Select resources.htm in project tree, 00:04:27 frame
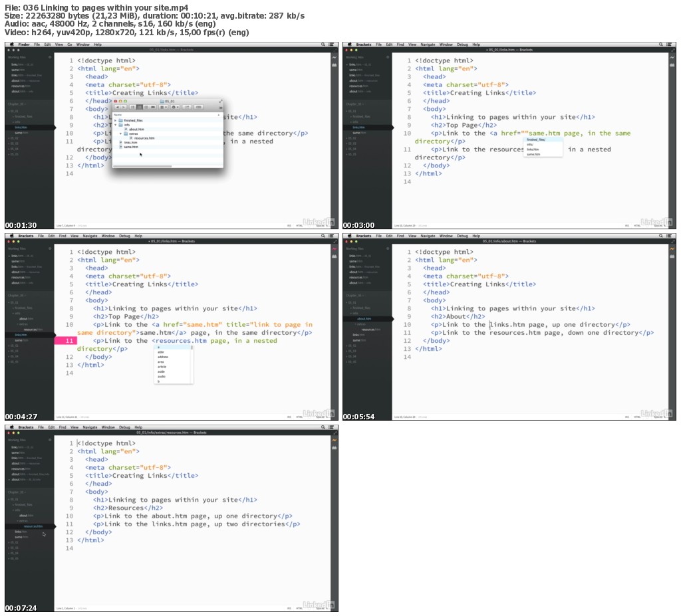This screenshot has height=616, width=681. [33, 330]
